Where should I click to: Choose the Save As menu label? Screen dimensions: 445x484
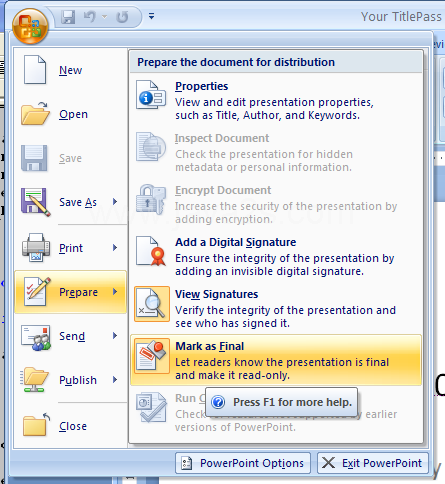78,202
